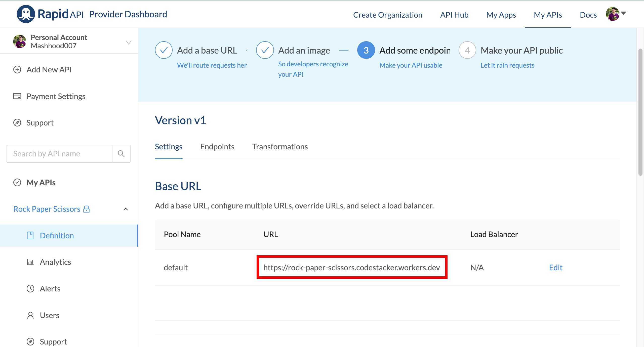The width and height of the screenshot is (644, 347).
Task: Click the Provider Dashboard title
Action: (x=128, y=14)
